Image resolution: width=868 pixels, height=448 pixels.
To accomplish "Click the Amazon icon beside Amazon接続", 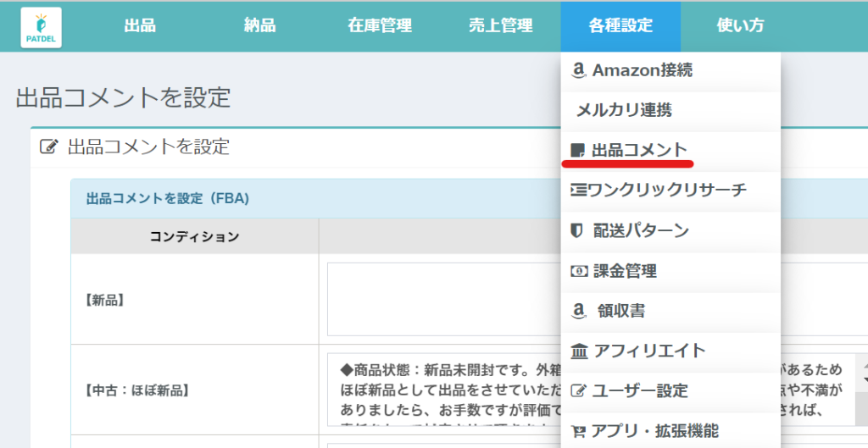I will (579, 70).
